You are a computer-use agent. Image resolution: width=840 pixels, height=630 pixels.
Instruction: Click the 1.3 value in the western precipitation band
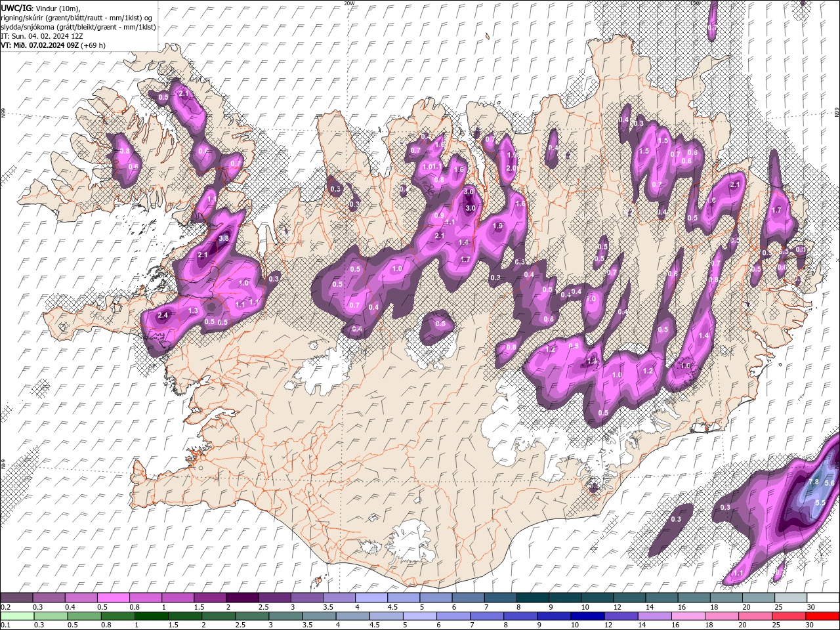(x=193, y=310)
